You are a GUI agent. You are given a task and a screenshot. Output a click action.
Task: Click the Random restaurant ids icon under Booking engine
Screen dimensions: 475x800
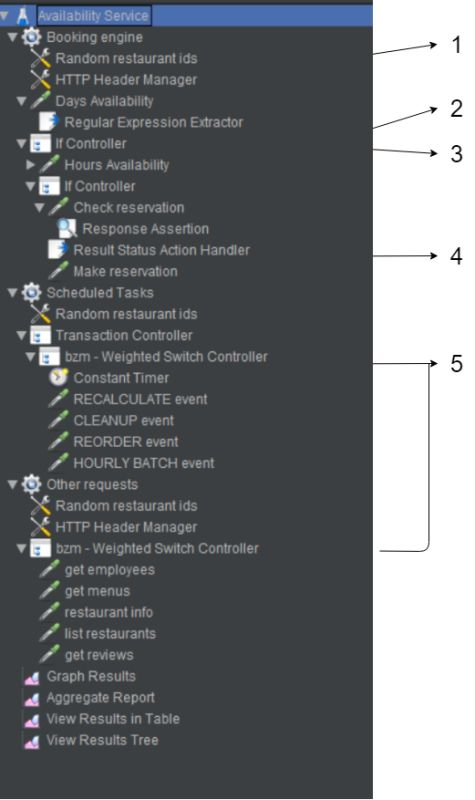tap(41, 59)
